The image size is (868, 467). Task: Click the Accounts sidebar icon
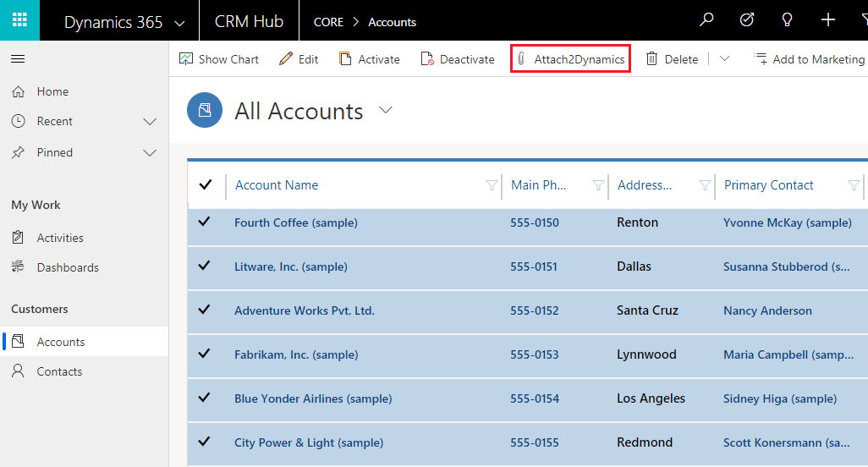18,342
